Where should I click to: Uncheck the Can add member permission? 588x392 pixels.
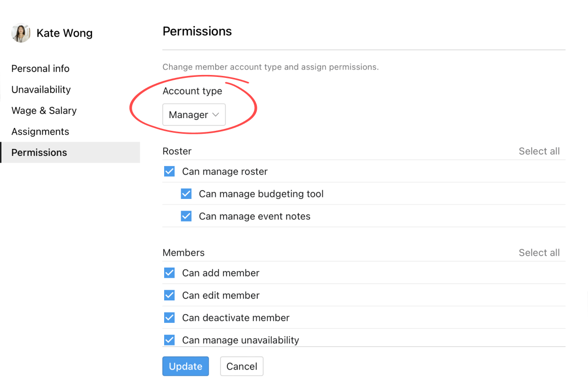[x=169, y=272]
